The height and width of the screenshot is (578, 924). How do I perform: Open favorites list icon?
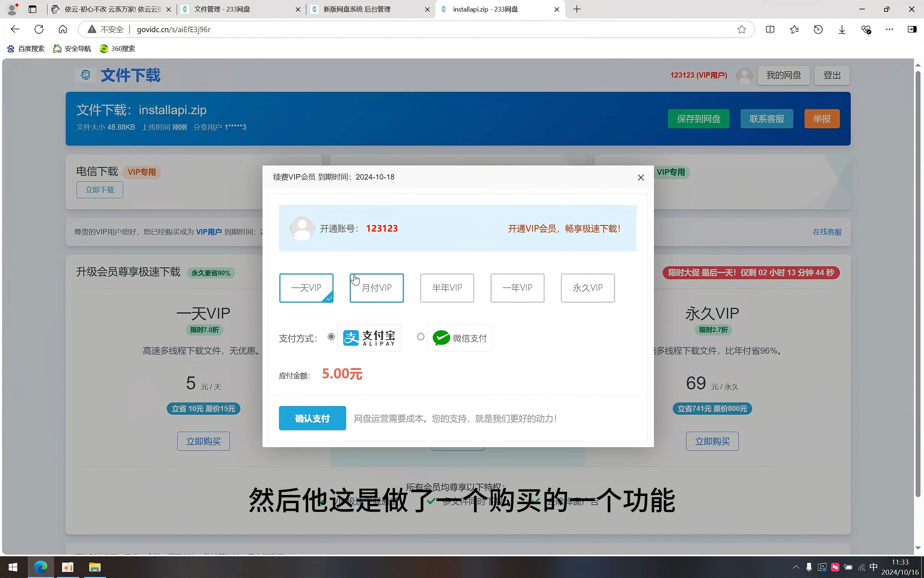click(x=794, y=29)
